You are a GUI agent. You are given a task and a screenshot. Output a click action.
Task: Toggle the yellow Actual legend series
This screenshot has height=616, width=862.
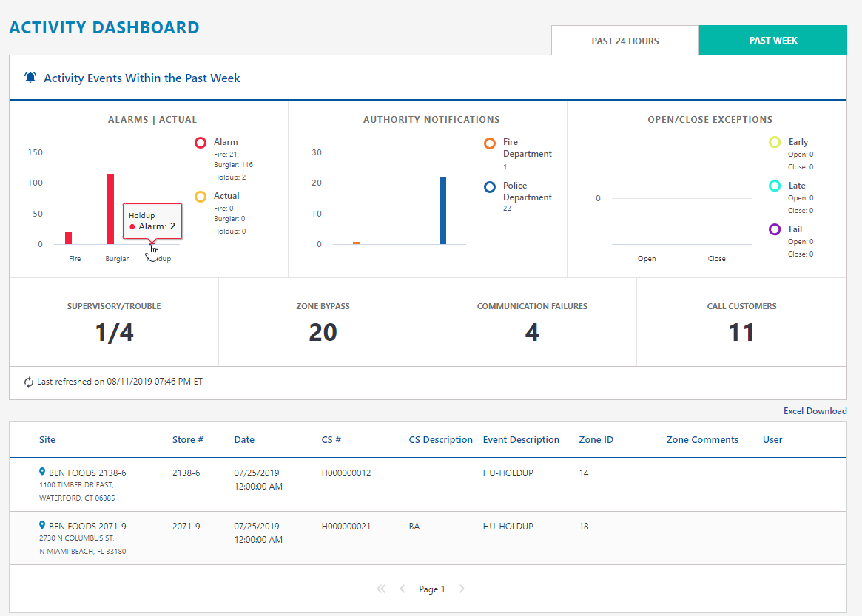(201, 197)
